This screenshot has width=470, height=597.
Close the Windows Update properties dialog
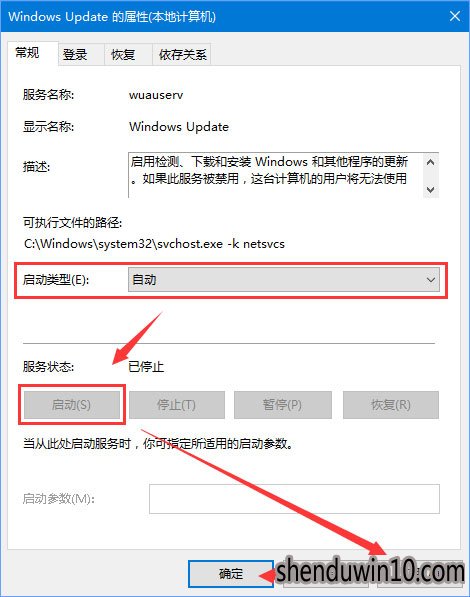pyautogui.click(x=454, y=16)
